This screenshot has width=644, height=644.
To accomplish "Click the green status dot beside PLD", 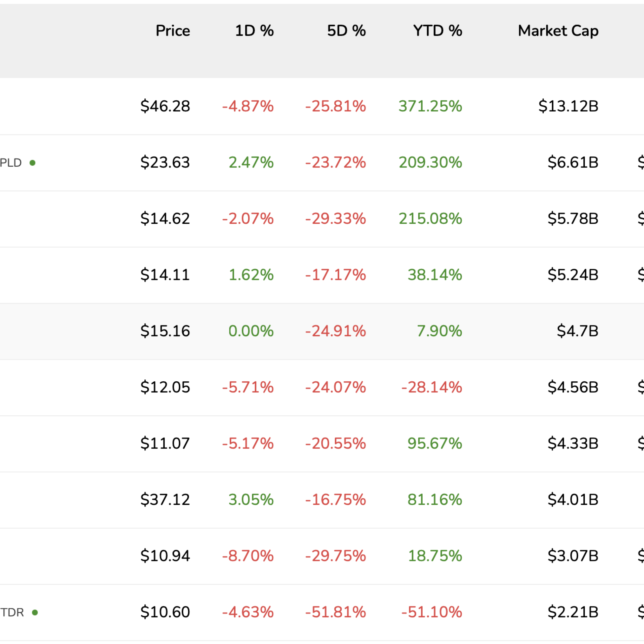I will point(32,163).
